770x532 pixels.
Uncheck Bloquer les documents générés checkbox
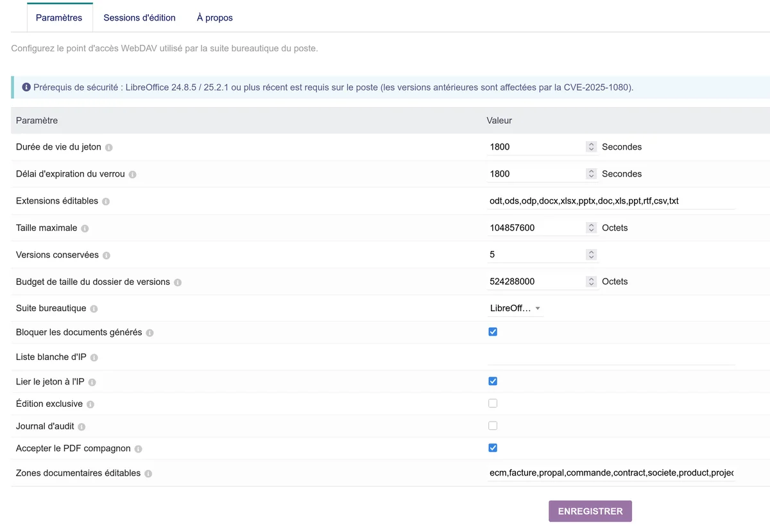[x=493, y=332]
